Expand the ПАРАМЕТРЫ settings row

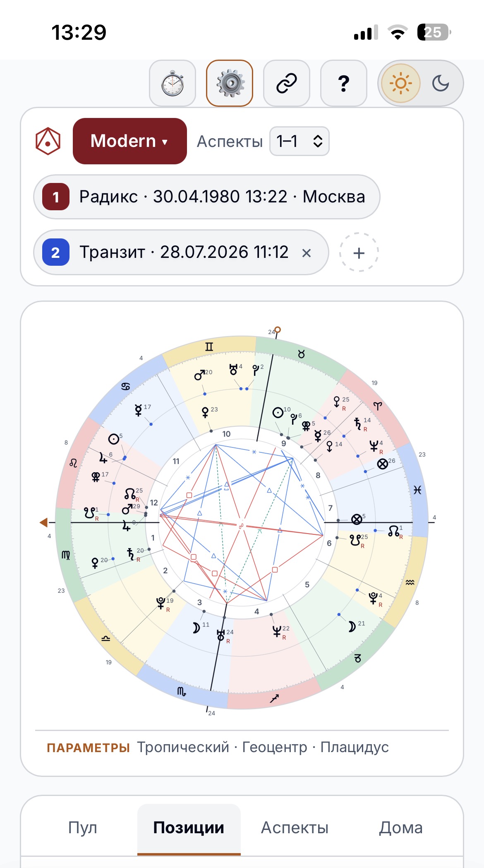(x=218, y=747)
